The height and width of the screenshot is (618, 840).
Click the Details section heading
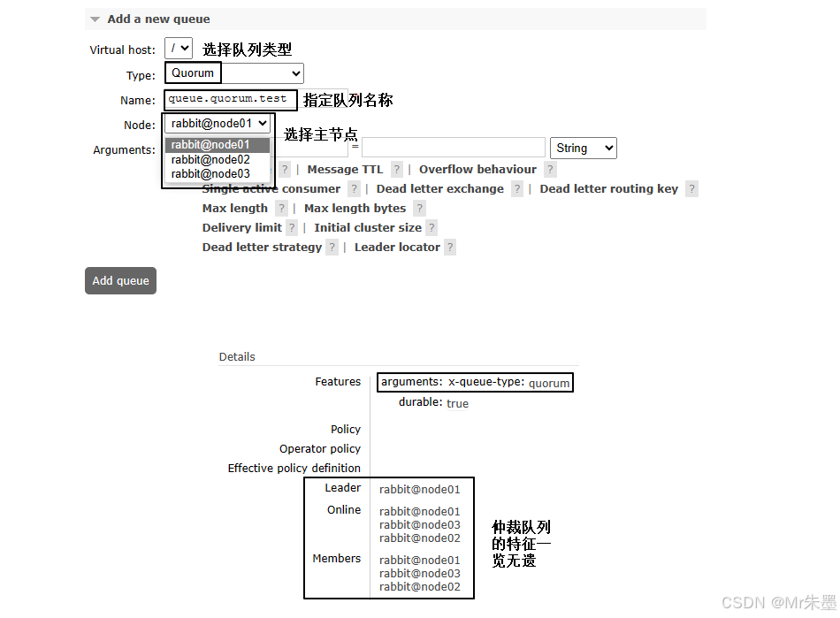click(237, 357)
